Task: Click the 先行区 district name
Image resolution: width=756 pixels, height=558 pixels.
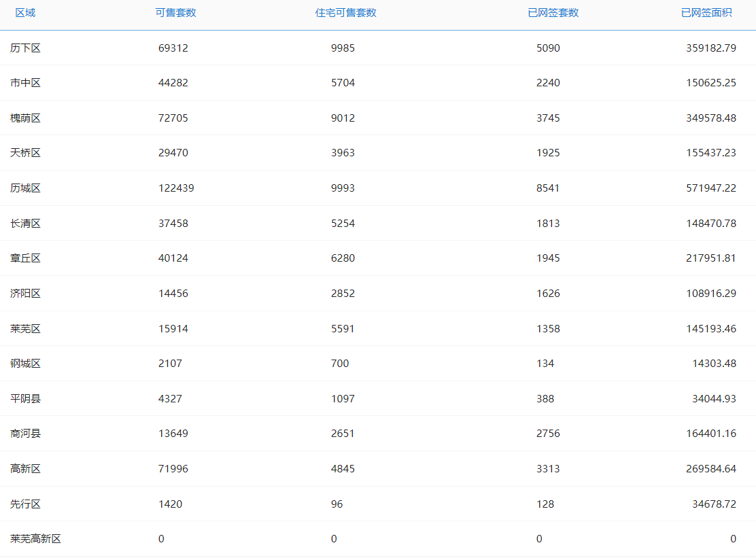Action: (x=25, y=504)
